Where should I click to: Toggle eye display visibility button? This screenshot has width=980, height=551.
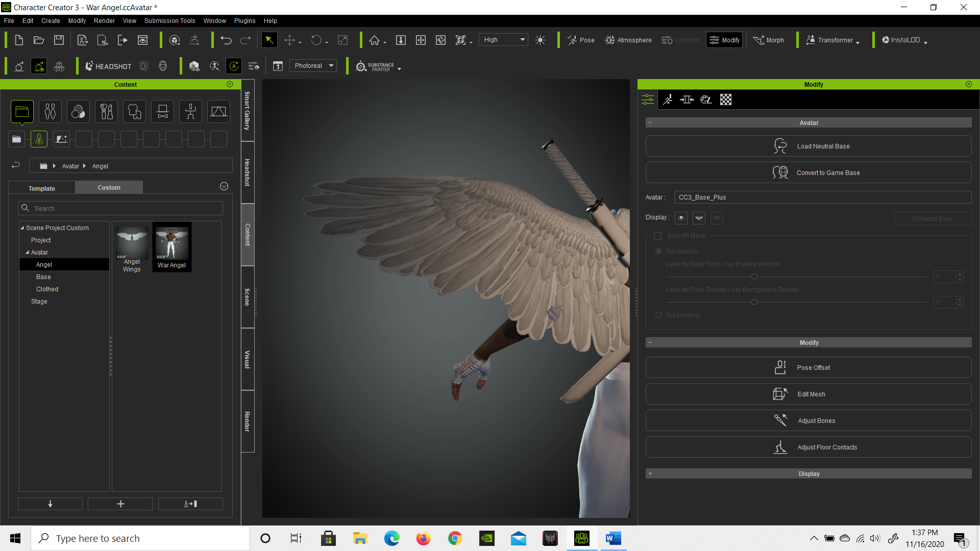click(681, 218)
